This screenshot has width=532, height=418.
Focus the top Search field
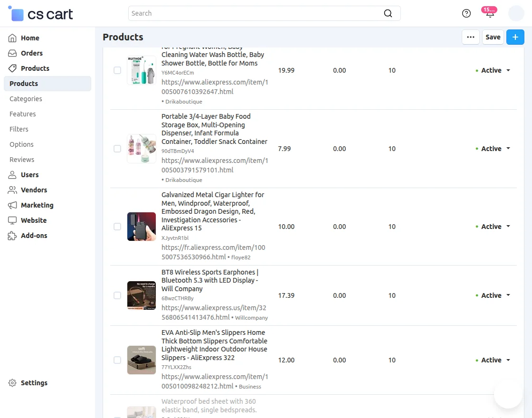(256, 13)
